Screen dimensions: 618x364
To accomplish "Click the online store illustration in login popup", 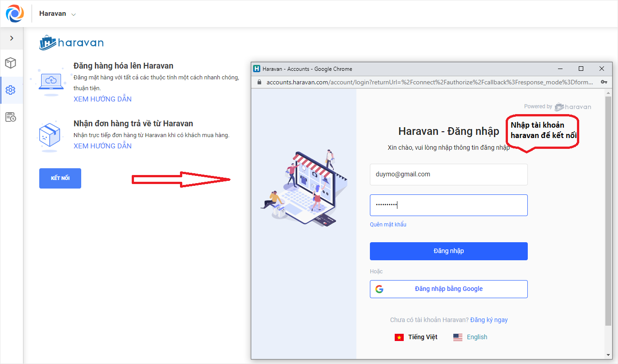I will (305, 188).
